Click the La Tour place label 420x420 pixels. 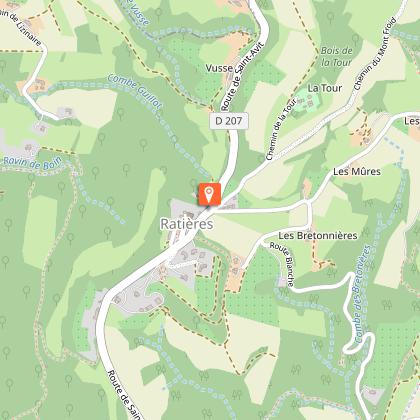point(325,88)
